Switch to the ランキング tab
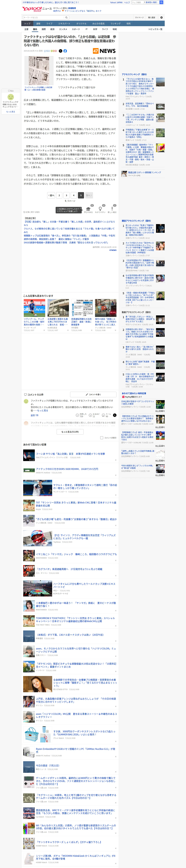 (115, 24)
